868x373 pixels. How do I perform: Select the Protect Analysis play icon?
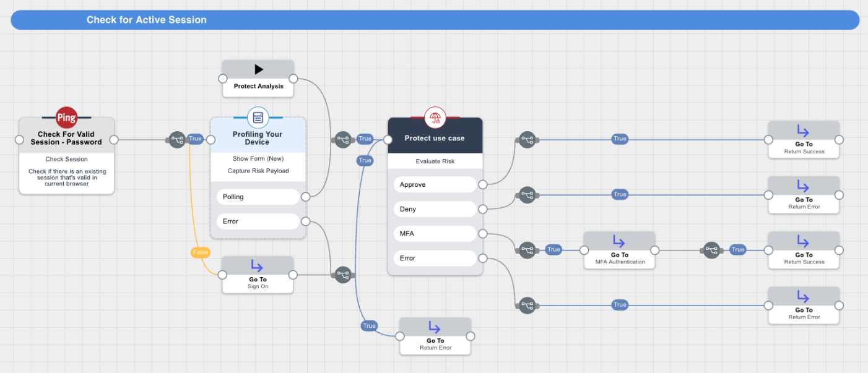[259, 69]
